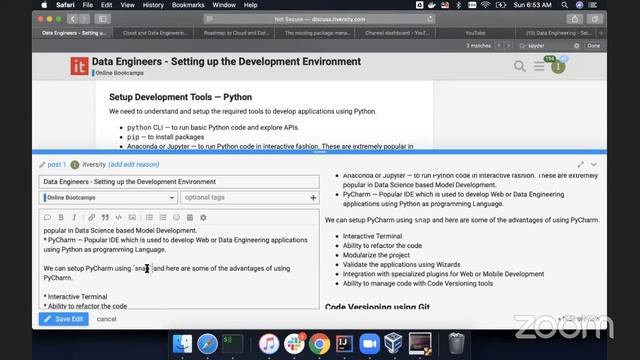The width and height of the screenshot is (640, 360).
Task: Click the itversity site logo
Action: click(79, 66)
